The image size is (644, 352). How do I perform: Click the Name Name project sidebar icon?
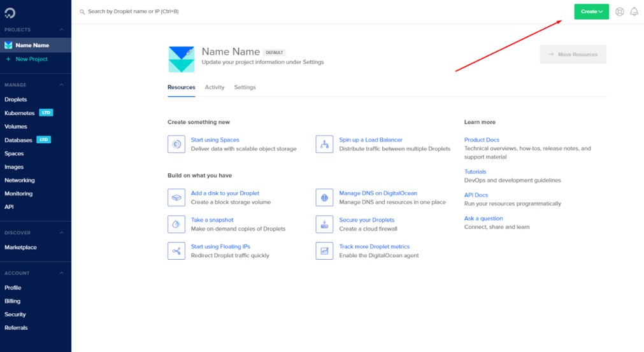coord(8,45)
